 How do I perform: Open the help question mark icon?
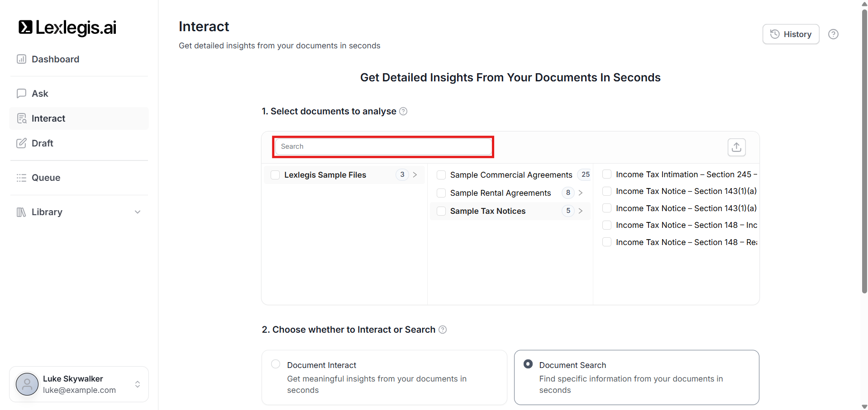(833, 34)
